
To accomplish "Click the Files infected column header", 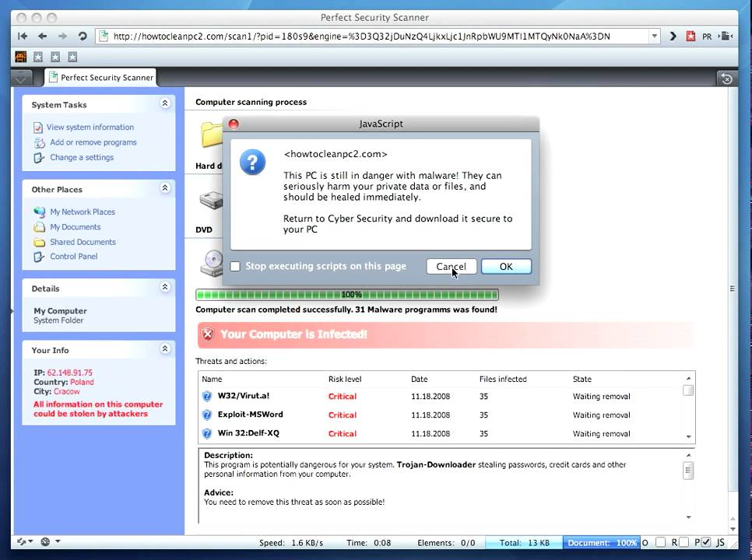I will 503,379.
